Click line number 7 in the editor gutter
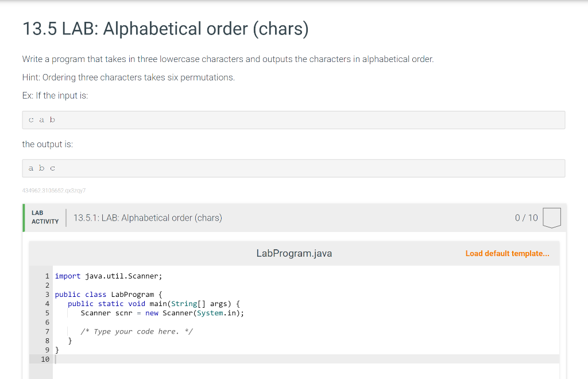The image size is (588, 379). point(47,331)
